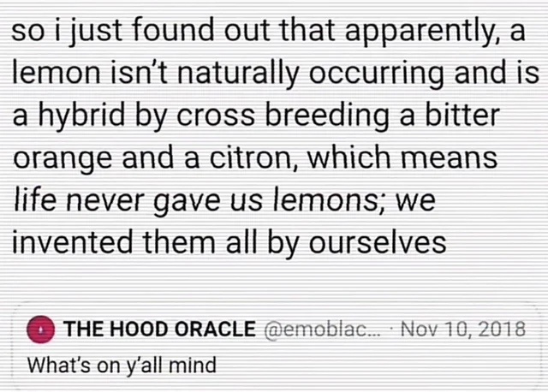The height and width of the screenshot is (392, 548).
Task: Click the word "invented" in the last line
Action: pos(73,242)
